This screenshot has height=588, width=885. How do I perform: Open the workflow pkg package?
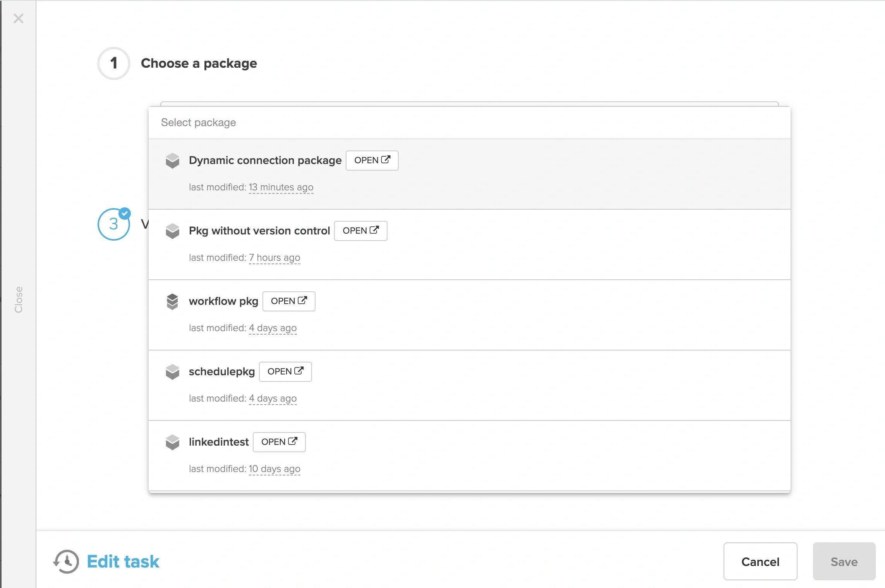289,301
